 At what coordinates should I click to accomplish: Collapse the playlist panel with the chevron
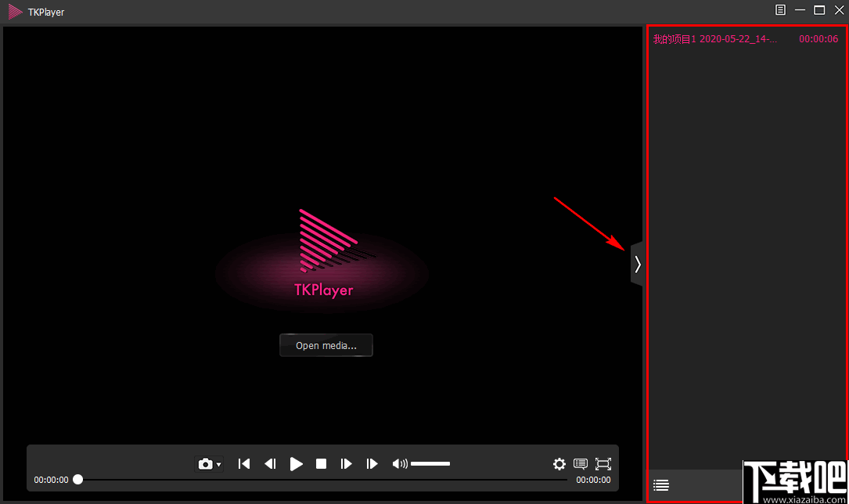click(x=637, y=264)
